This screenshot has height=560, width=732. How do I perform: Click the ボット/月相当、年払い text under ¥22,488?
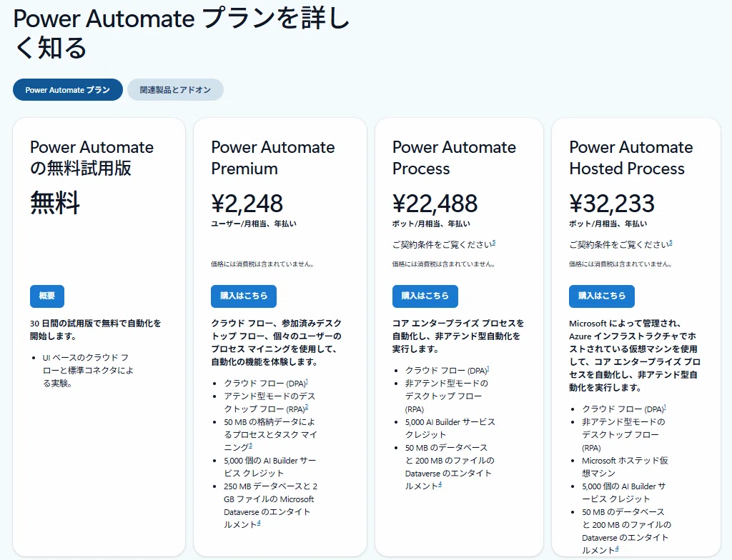(431, 224)
